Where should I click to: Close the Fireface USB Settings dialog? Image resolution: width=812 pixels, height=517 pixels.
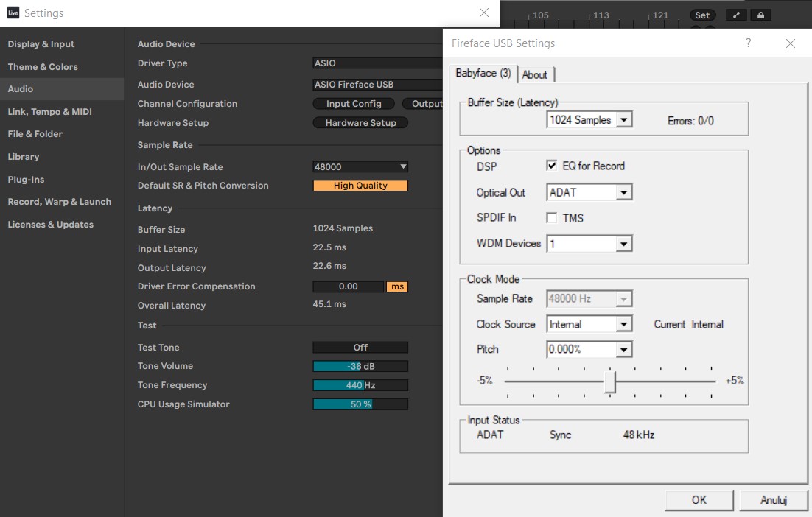(x=790, y=43)
